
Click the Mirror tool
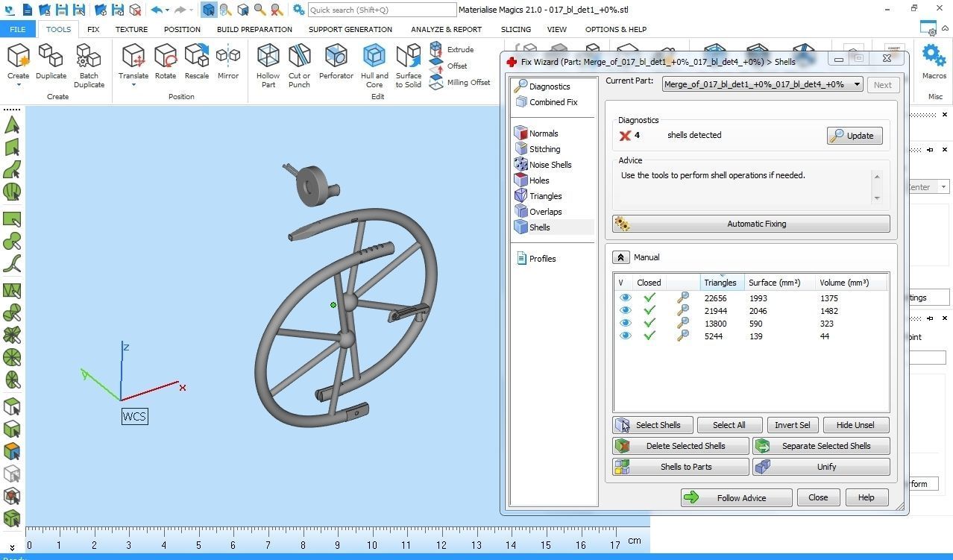[228, 62]
